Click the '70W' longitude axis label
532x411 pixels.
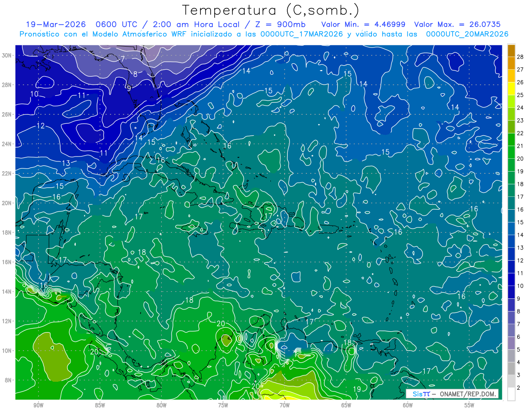point(285,405)
